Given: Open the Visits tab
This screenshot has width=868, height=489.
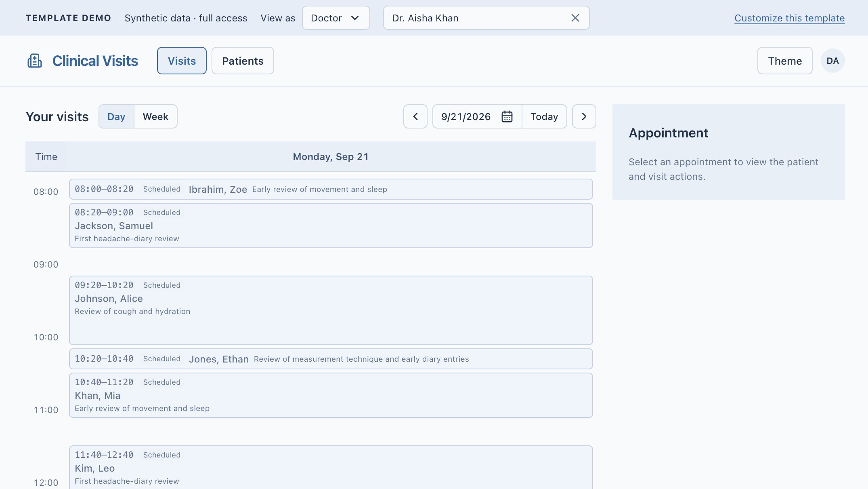Looking at the screenshot, I should point(182,61).
